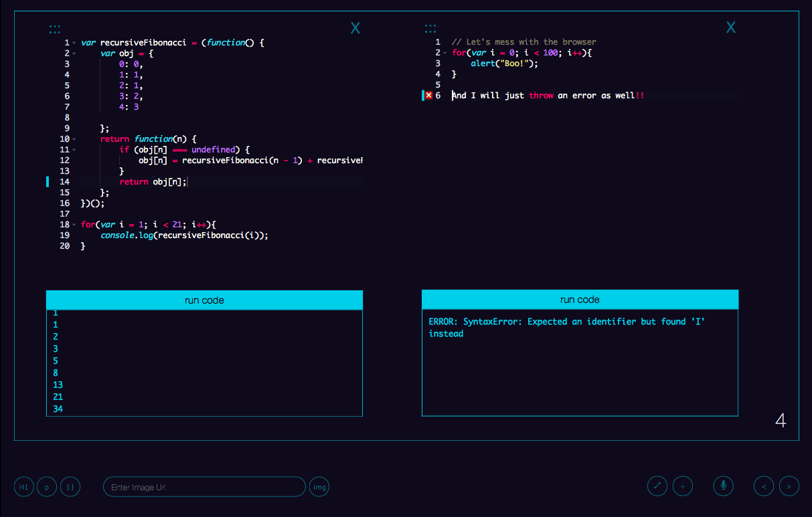Click the red error icon on line 6

point(428,96)
